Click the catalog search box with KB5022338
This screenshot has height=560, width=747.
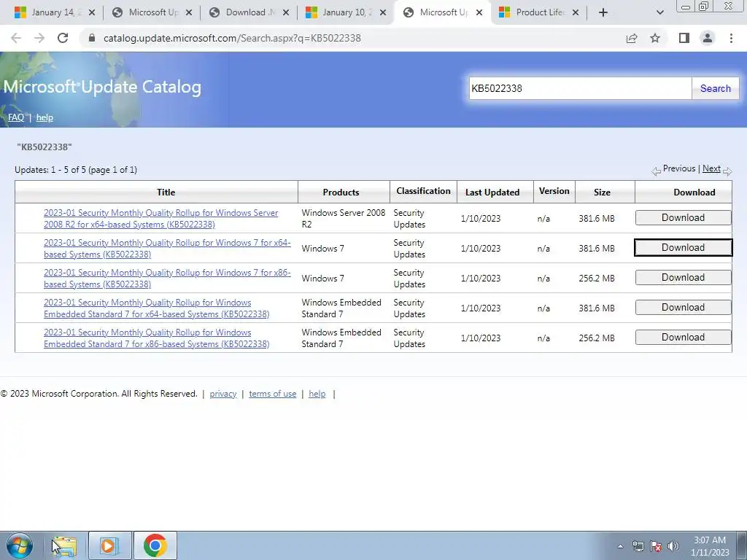[580, 88]
